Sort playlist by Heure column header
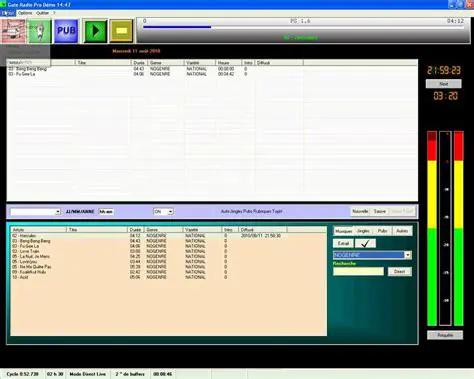Viewport: 474px width, 379px height. coord(228,63)
